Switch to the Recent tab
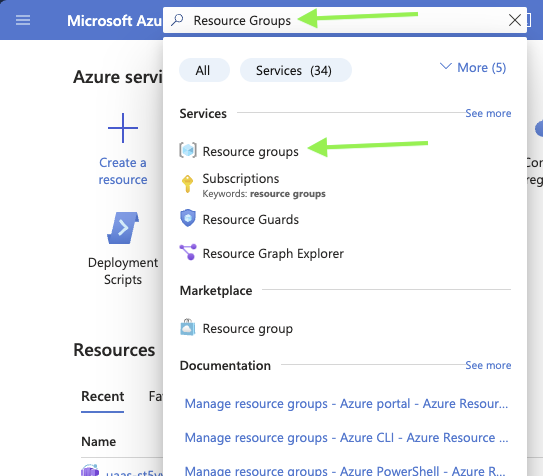 click(x=103, y=396)
